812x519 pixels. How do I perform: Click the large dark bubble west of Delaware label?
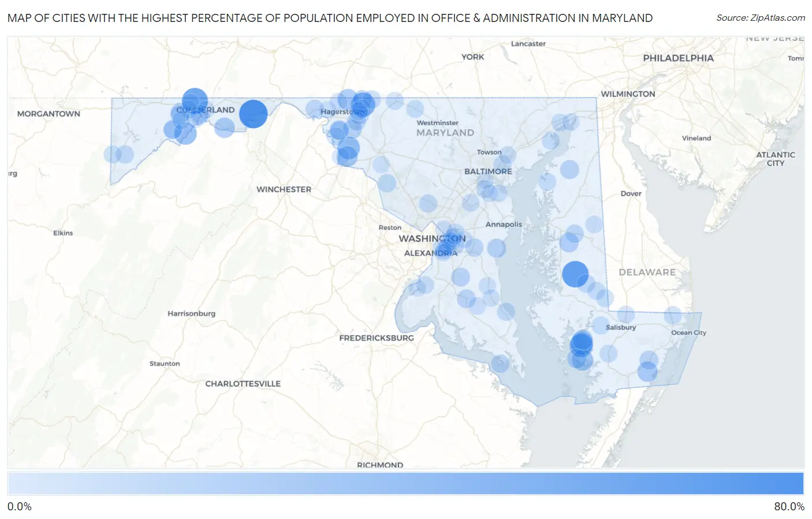pyautogui.click(x=575, y=274)
